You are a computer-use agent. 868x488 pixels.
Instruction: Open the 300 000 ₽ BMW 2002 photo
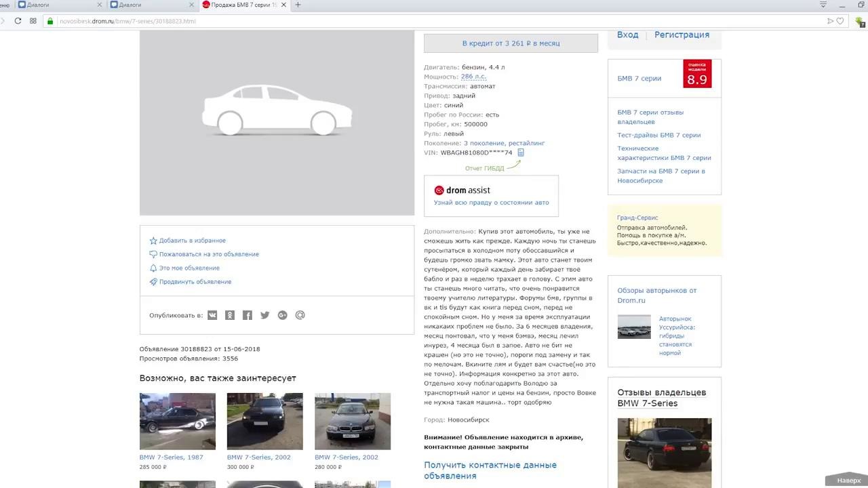[x=265, y=421]
